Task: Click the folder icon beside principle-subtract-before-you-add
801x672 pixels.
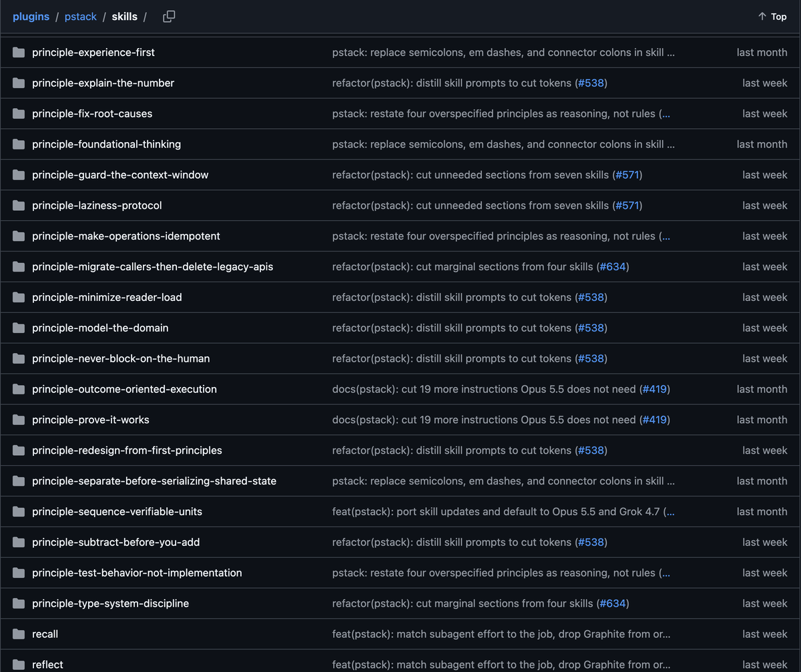Action: (19, 542)
